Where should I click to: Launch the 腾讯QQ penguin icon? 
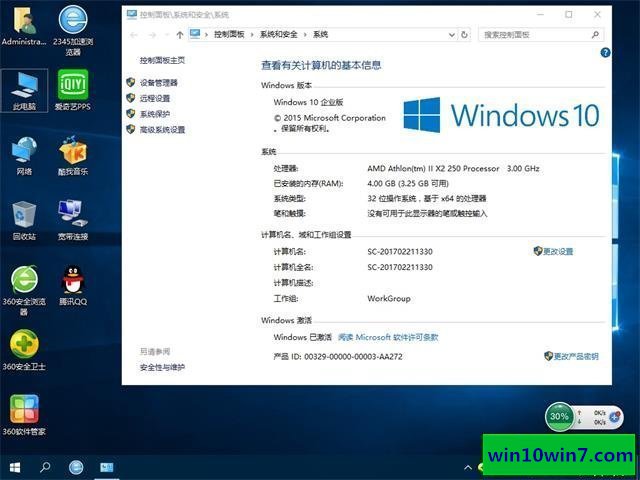[73, 285]
